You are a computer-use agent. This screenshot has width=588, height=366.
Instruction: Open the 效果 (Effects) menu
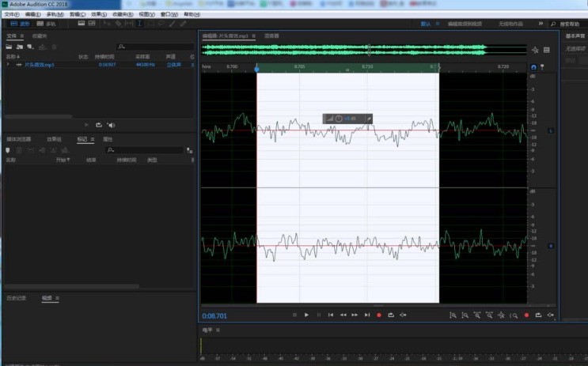(x=99, y=14)
